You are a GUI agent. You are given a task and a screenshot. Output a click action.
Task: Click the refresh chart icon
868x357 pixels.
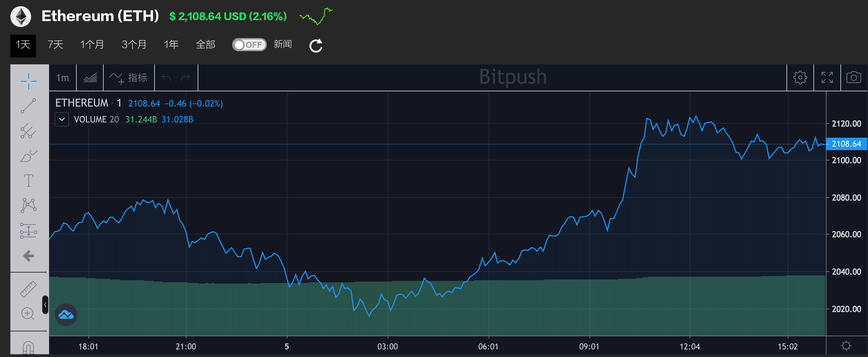click(316, 46)
